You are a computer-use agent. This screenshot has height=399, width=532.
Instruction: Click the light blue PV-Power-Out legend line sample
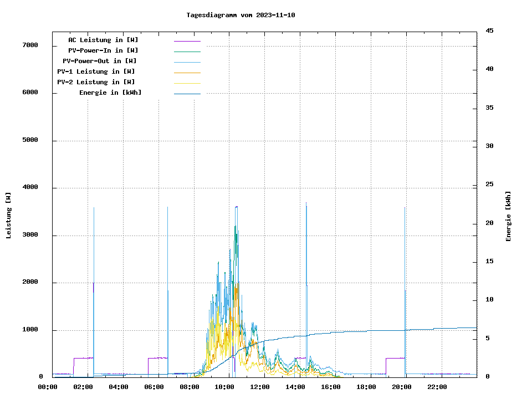click(x=187, y=62)
